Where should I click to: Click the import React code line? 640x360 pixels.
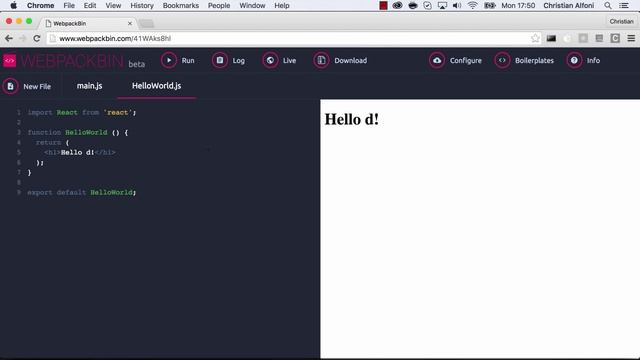click(82, 112)
